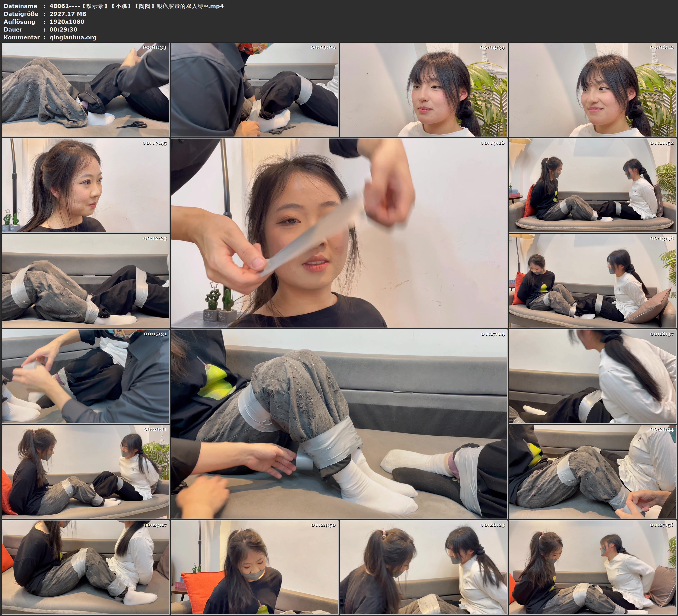This screenshot has height=616, width=678.
Task: Open the 00:13:58 frame
Action: pyautogui.click(x=593, y=281)
